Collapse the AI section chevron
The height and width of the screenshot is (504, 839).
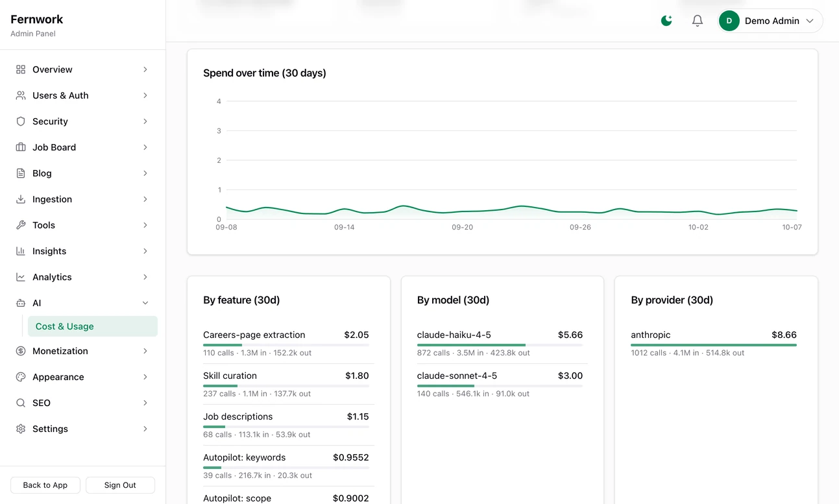pos(145,303)
